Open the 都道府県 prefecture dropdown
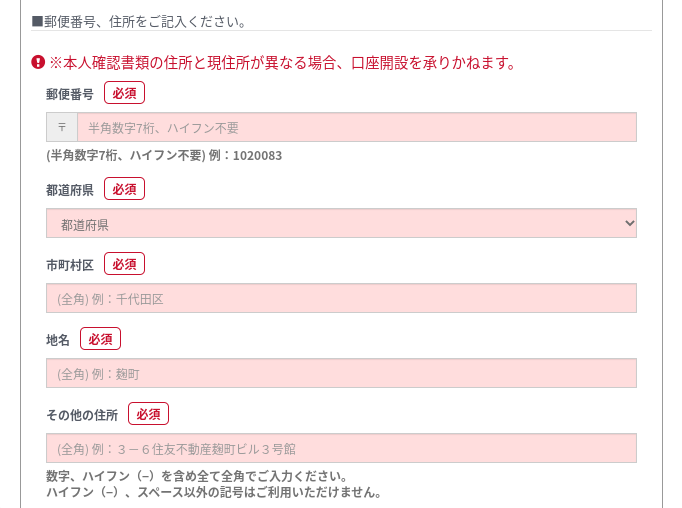Screen dimensions: 682x508 click(x=340, y=224)
